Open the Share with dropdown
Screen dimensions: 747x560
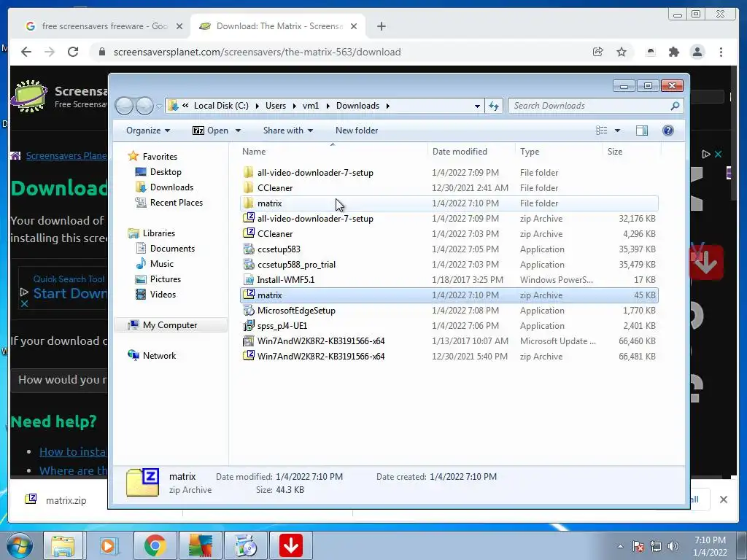[x=287, y=131]
